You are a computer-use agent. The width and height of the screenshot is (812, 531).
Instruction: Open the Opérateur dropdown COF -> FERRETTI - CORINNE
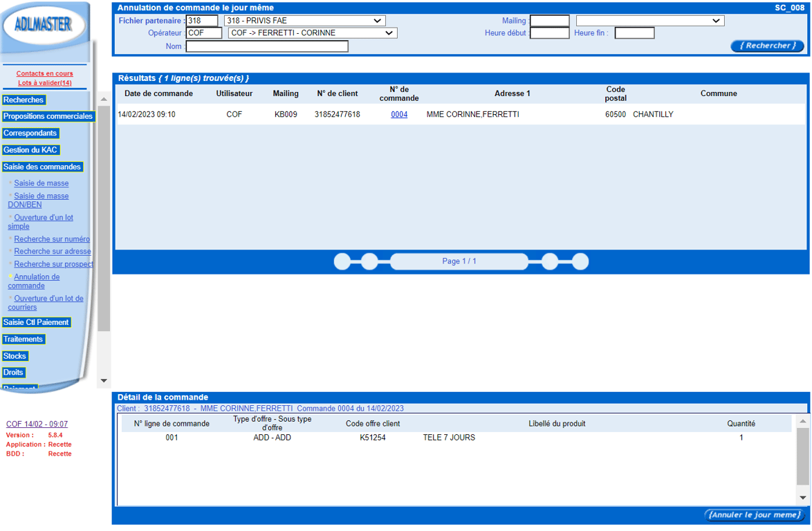pyautogui.click(x=313, y=33)
